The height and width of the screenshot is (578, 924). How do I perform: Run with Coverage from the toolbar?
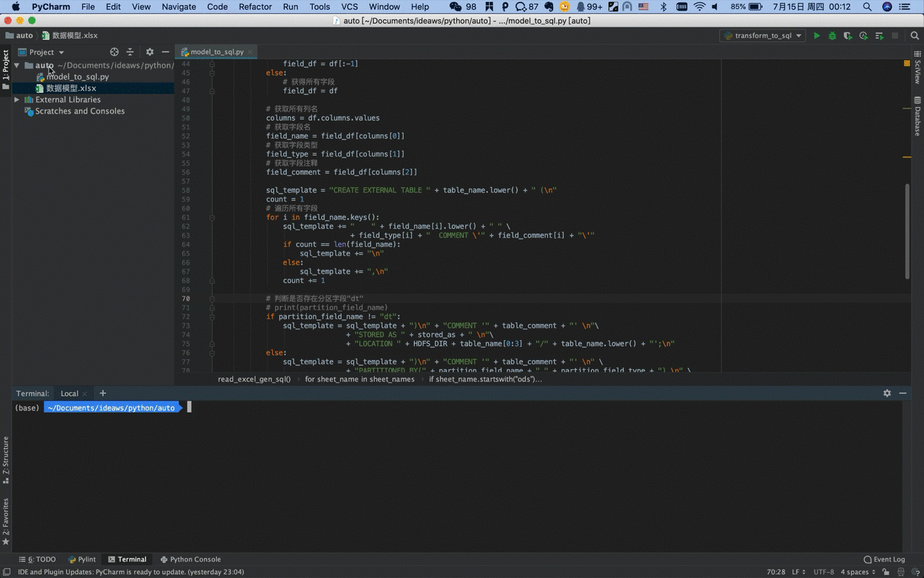pyautogui.click(x=848, y=36)
